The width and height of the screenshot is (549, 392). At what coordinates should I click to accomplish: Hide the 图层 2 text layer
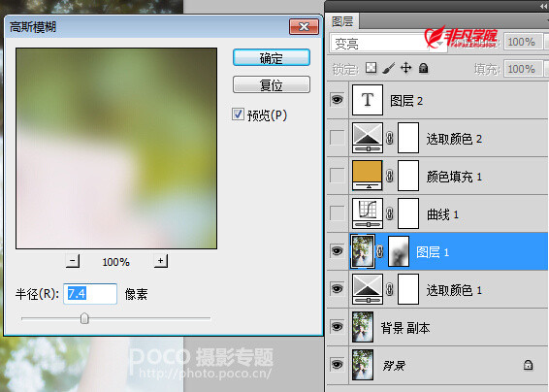(338, 100)
